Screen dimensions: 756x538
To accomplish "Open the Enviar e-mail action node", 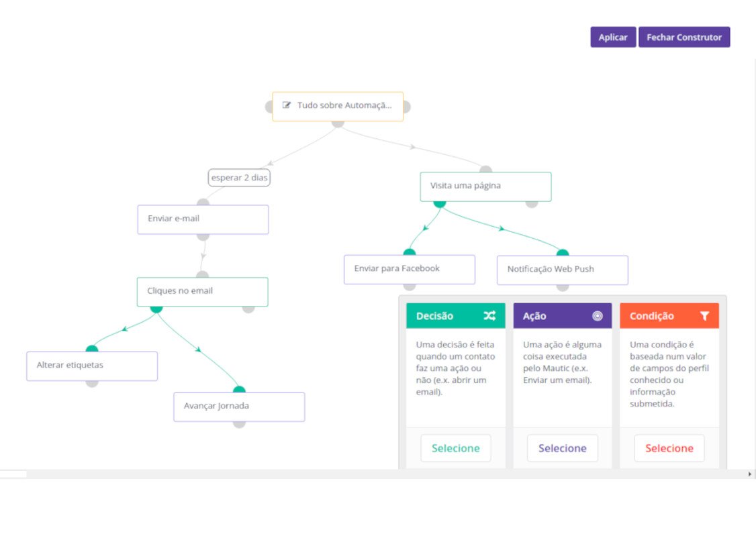I will coord(203,219).
